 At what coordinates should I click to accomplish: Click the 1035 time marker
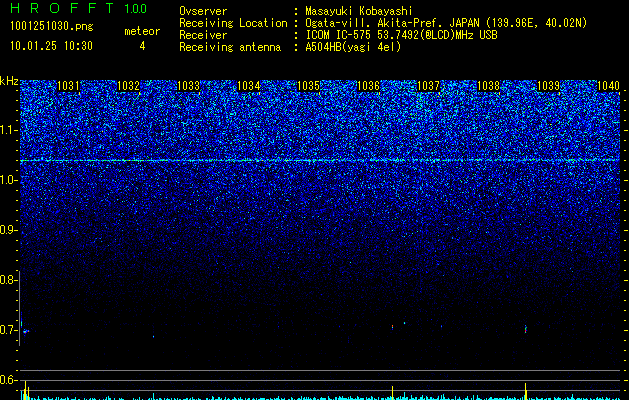coord(308,86)
